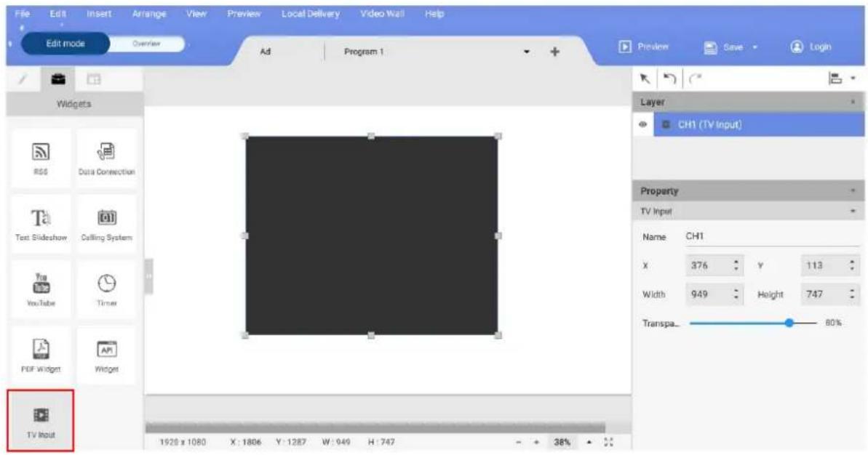Open the Arrange menu
The image size is (868, 455).
click(x=149, y=14)
